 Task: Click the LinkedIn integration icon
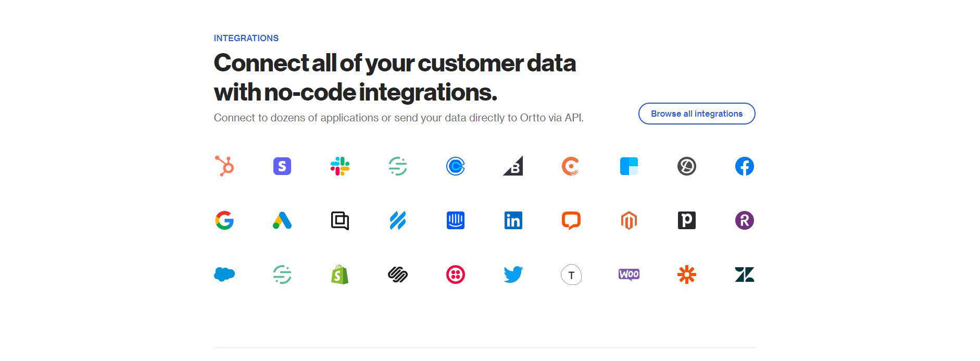513,220
